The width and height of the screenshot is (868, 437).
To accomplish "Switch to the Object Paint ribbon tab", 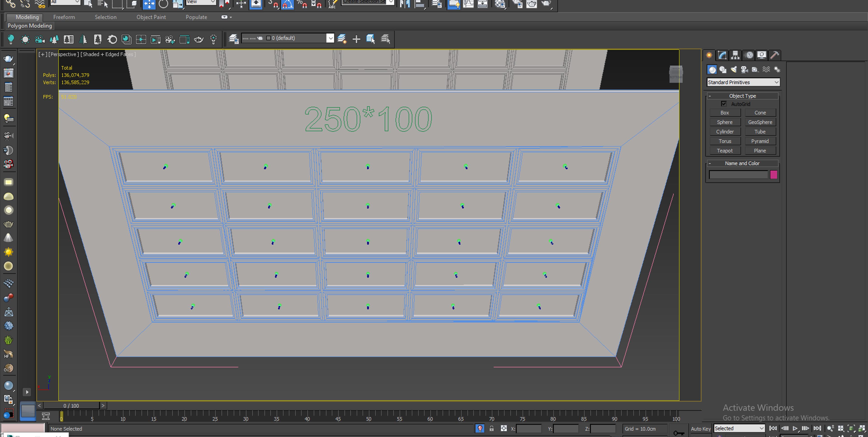I will pos(151,17).
